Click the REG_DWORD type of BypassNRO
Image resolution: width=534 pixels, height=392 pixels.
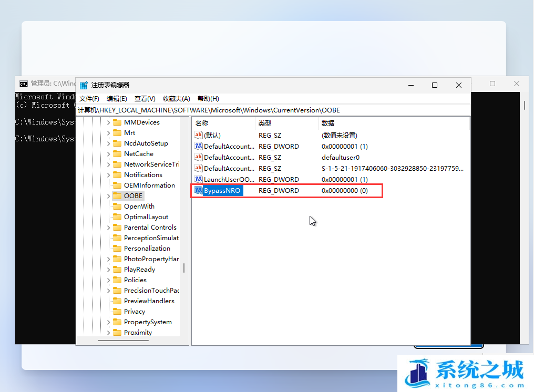(279, 190)
